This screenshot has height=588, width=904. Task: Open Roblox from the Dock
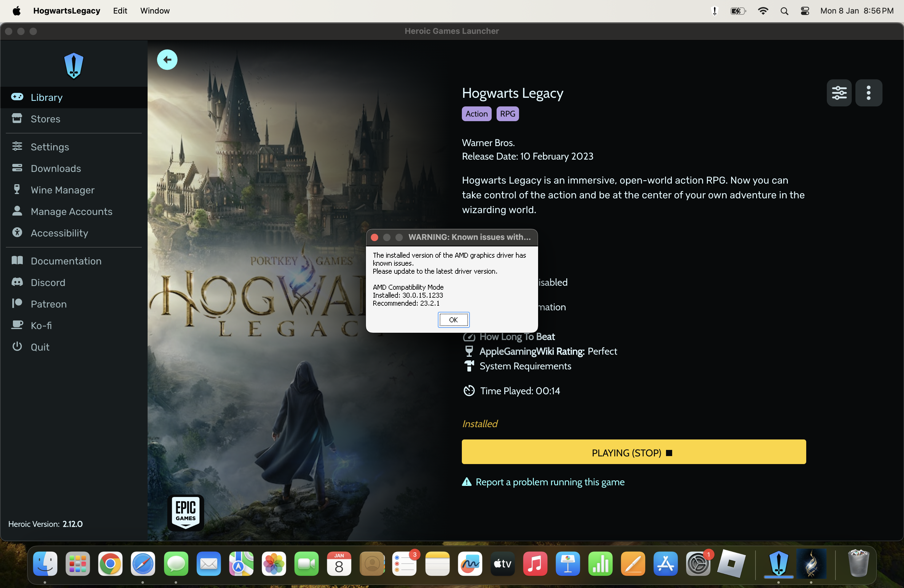tap(731, 564)
